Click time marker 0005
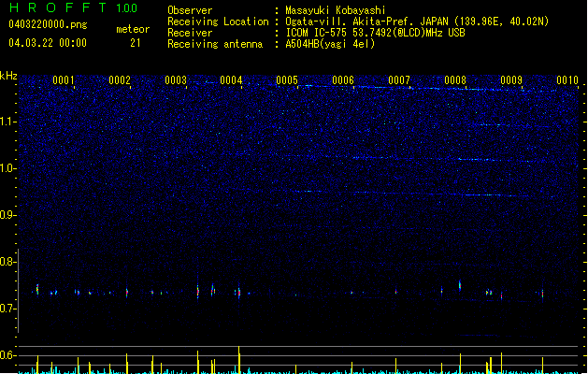 (287, 79)
